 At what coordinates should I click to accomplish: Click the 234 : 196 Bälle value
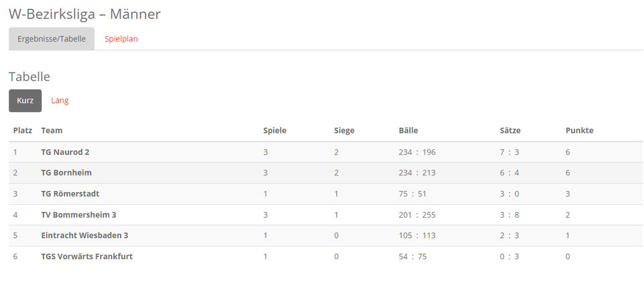[417, 152]
